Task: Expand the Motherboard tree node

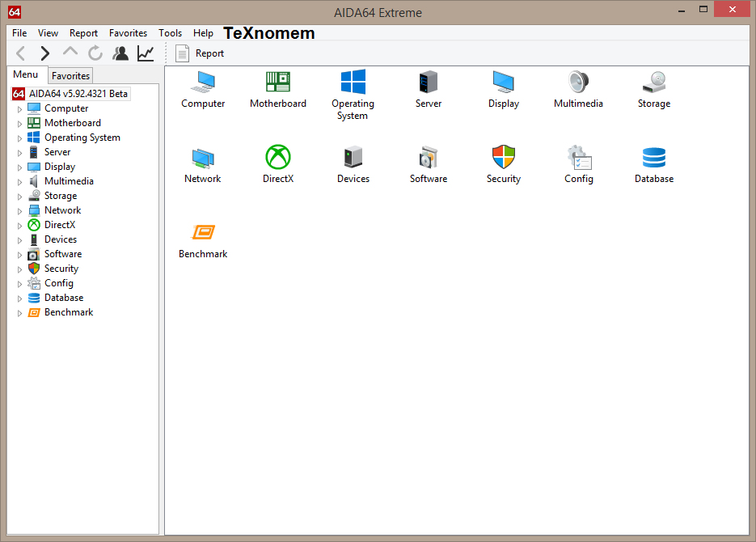Action: coord(19,124)
